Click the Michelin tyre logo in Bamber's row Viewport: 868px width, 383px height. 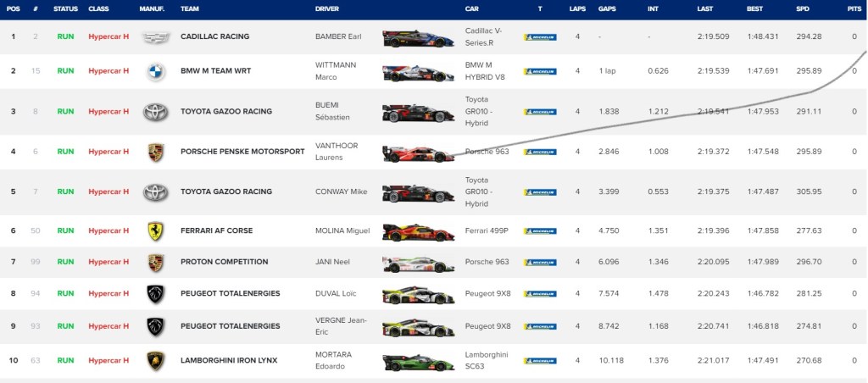pyautogui.click(x=540, y=37)
